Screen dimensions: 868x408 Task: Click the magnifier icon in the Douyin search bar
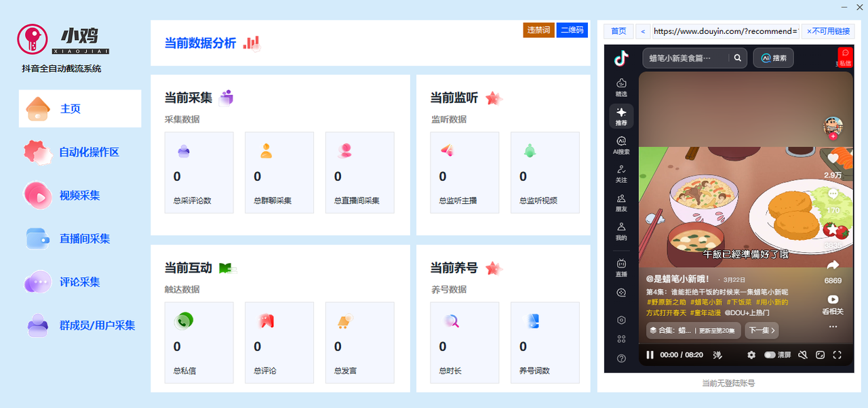pos(737,58)
